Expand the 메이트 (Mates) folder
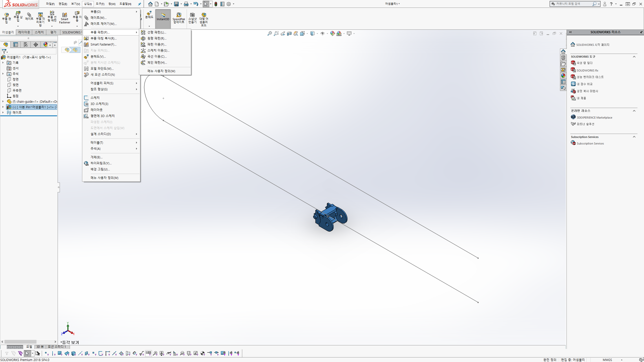 pyautogui.click(x=3, y=113)
